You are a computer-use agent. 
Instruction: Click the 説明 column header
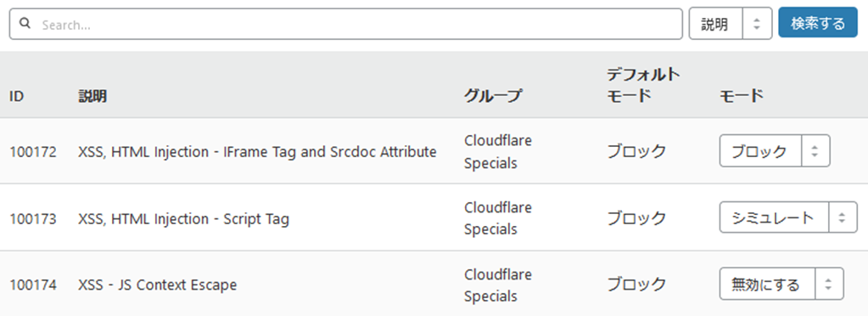(x=92, y=97)
